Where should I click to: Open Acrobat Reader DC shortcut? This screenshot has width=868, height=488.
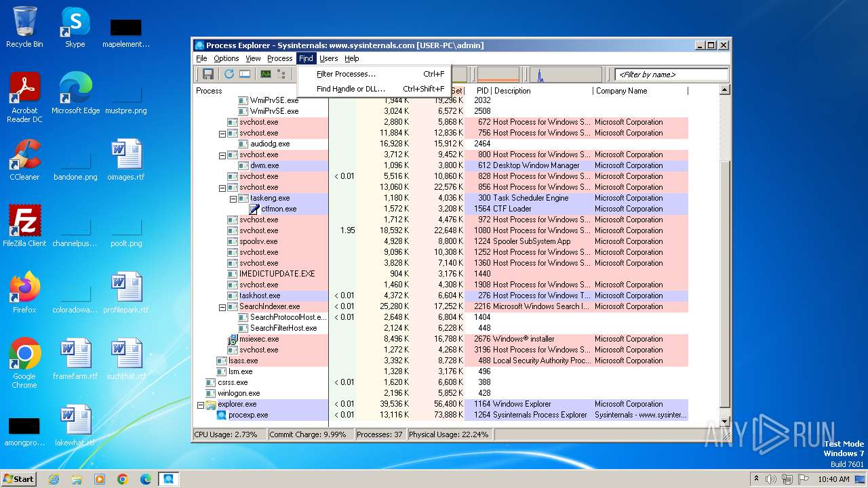[x=24, y=97]
